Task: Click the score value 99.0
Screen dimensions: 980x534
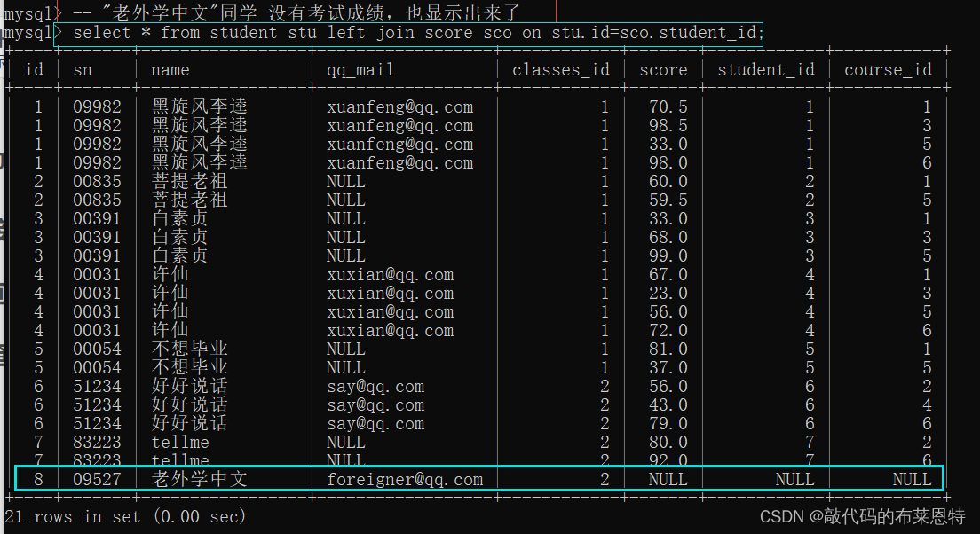Action: coord(668,256)
